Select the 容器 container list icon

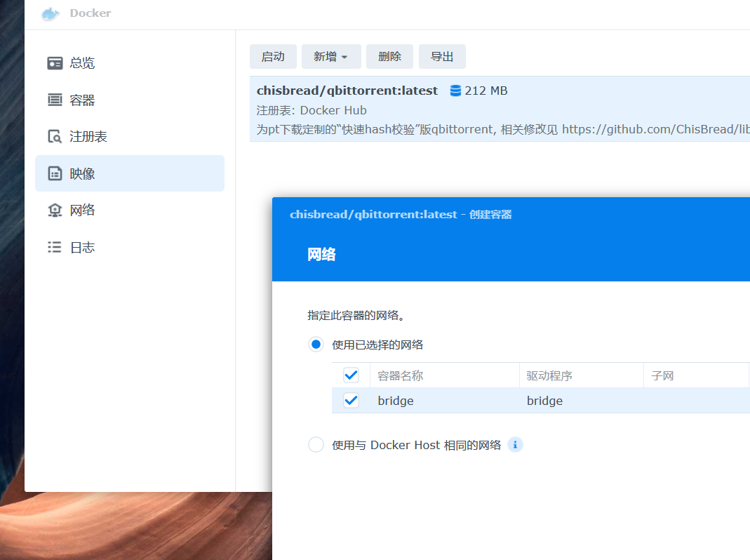[55, 100]
